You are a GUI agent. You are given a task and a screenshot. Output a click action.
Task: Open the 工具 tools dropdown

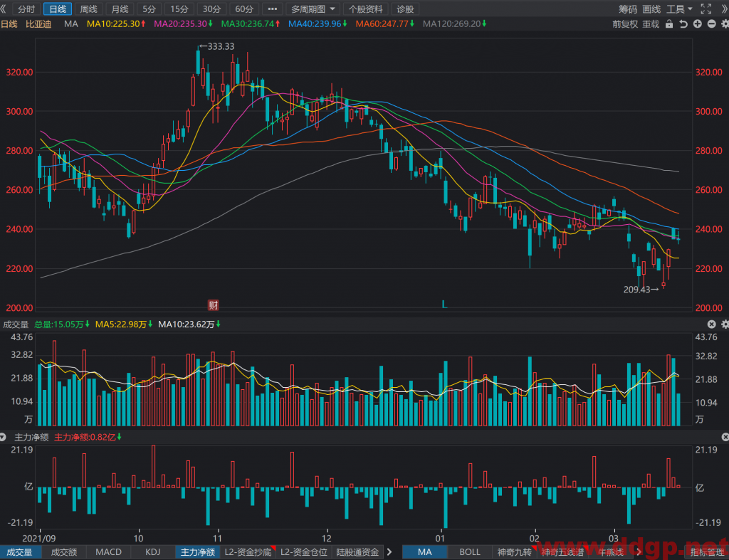679,9
